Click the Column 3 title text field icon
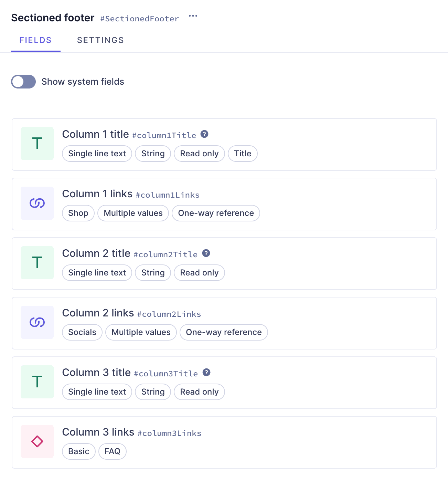 click(x=37, y=382)
